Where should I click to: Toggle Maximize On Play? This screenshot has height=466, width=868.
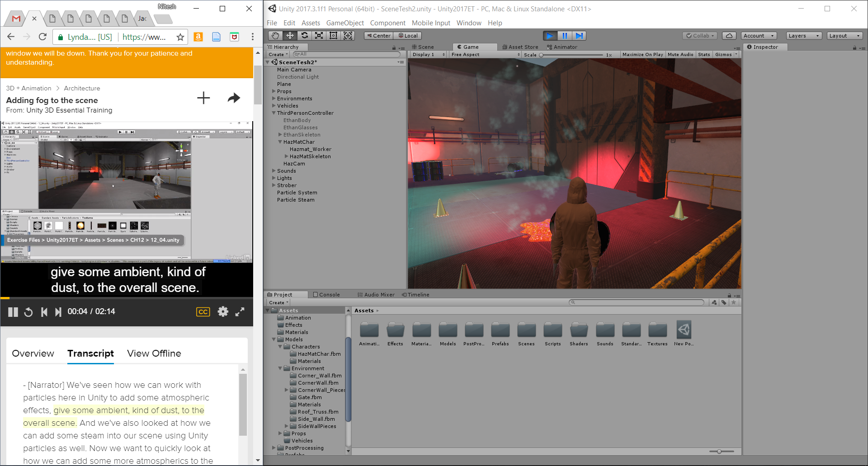tap(642, 54)
